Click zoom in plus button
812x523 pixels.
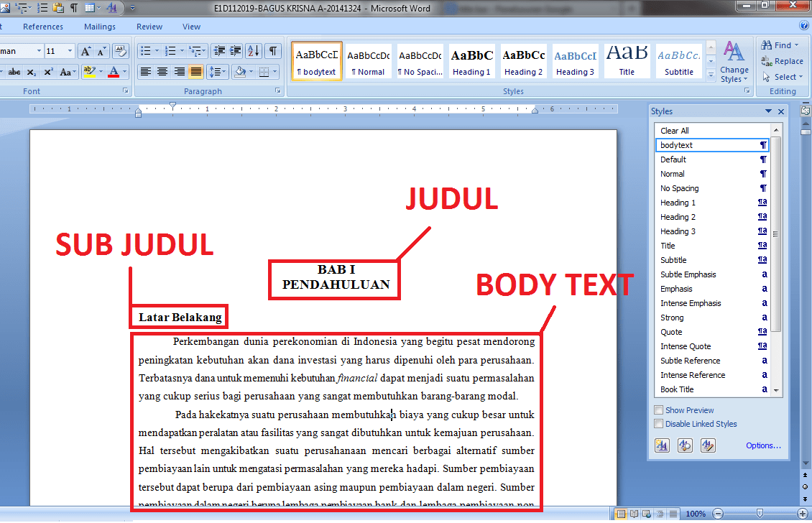(x=803, y=514)
